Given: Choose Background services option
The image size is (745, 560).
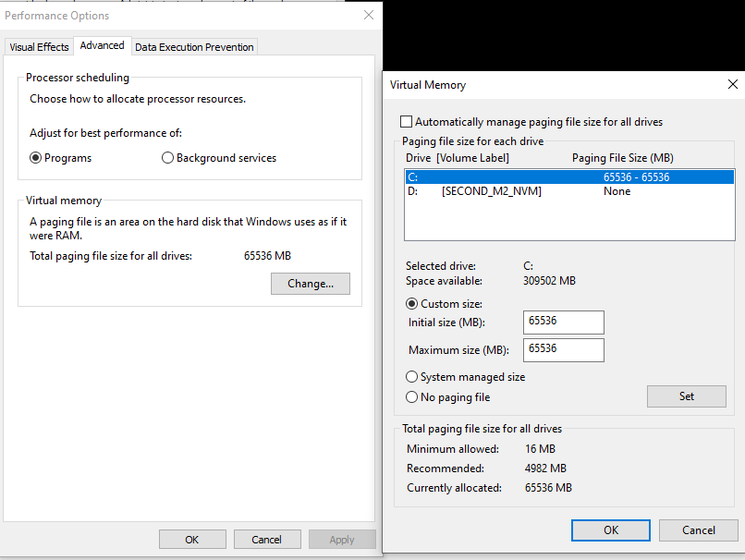Looking at the screenshot, I should (x=219, y=158).
